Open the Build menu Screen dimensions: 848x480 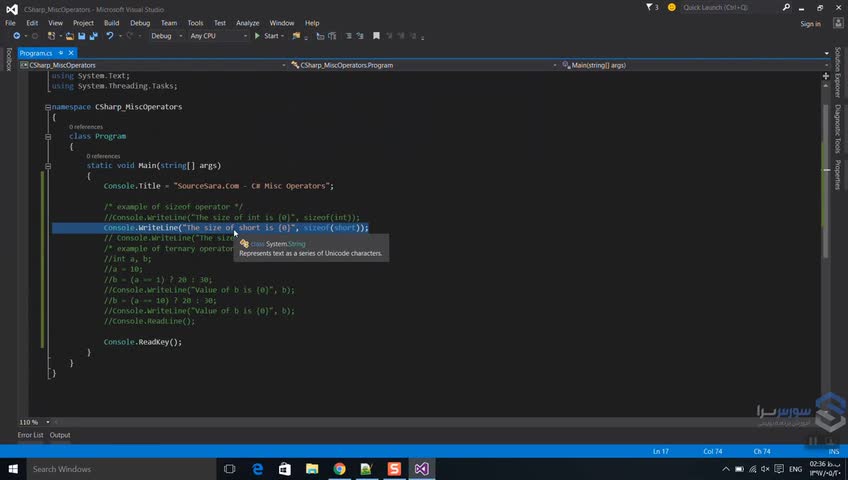pos(111,23)
